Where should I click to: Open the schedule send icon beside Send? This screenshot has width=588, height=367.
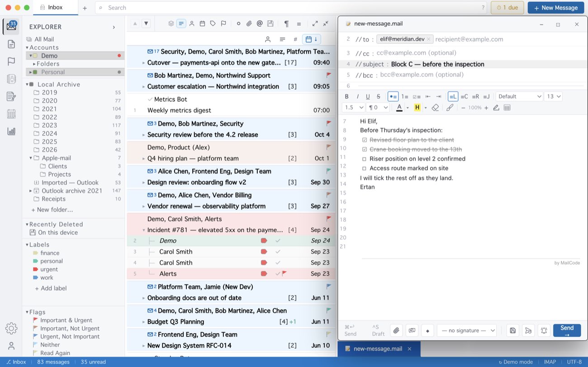coord(528,330)
